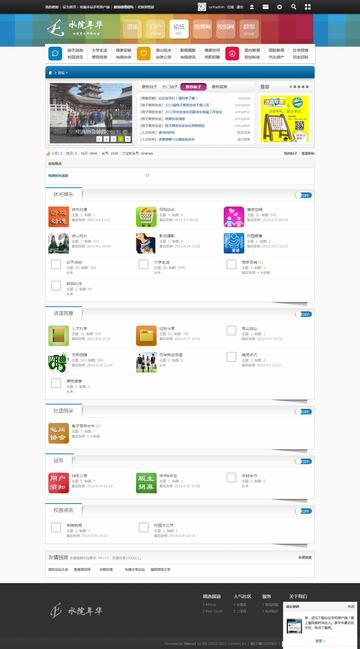Click the user profile silhouette icon
The width and height of the screenshot is (360, 649).
pyautogui.click(x=252, y=7)
